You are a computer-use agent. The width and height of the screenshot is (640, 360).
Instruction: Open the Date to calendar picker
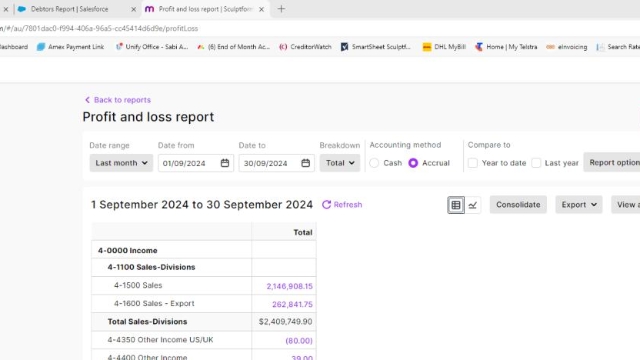pos(305,163)
